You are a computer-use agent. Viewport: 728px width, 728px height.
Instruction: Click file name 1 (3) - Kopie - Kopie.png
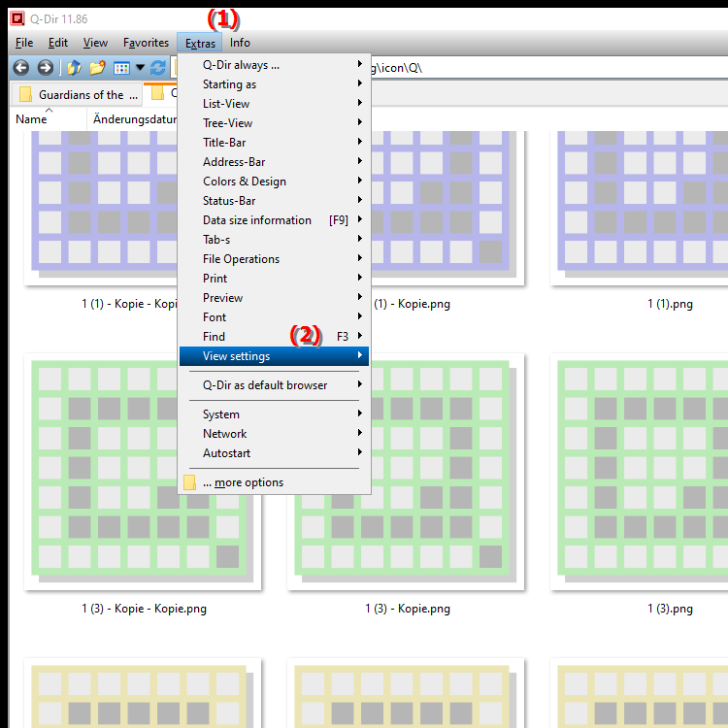144,609
